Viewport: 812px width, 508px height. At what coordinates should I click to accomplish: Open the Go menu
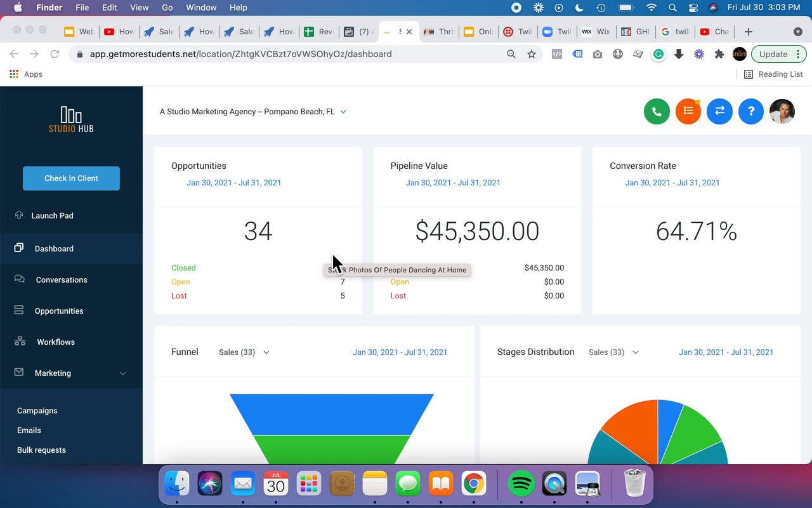click(x=167, y=8)
